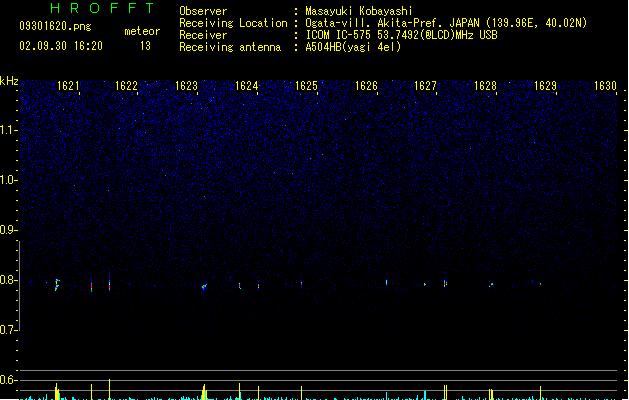629x400 pixels.
Task: Click the HROFFT title text
Action: 103,8
